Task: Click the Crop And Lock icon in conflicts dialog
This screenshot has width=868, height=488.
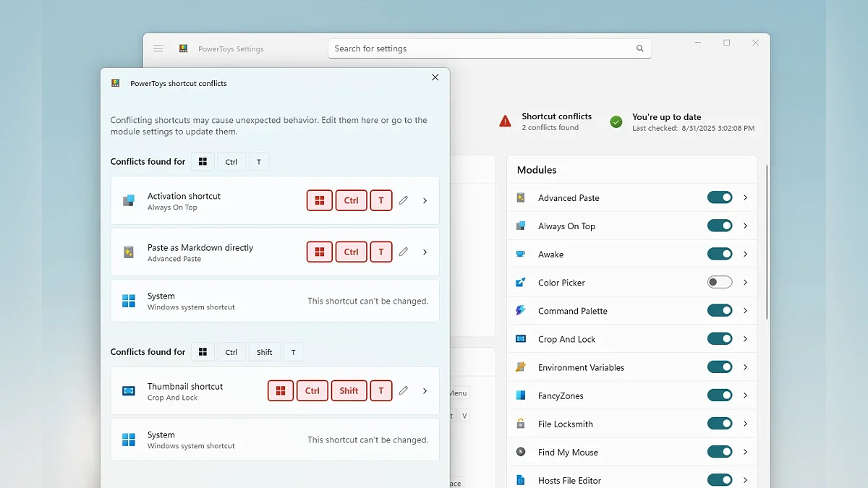Action: [x=129, y=390]
